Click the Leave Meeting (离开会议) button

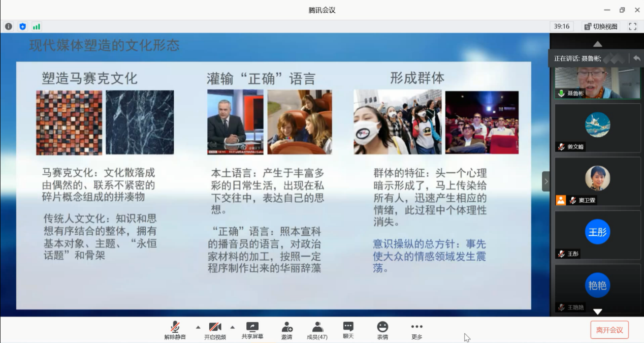pyautogui.click(x=609, y=330)
